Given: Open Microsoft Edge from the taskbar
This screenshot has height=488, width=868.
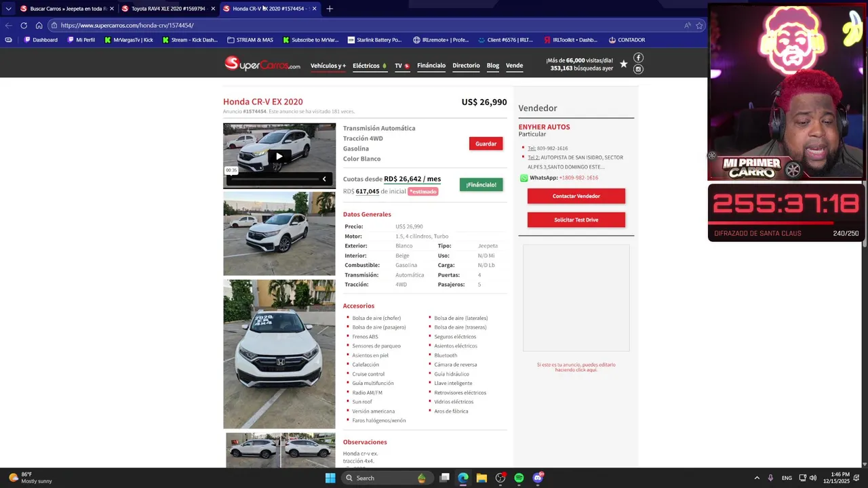Looking at the screenshot, I should tap(463, 478).
